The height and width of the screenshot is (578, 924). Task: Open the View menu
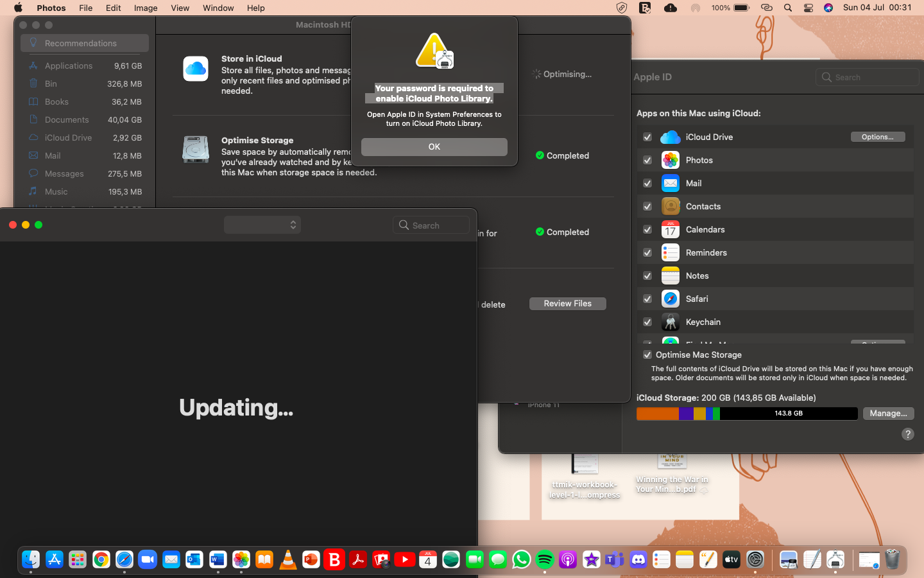point(180,8)
